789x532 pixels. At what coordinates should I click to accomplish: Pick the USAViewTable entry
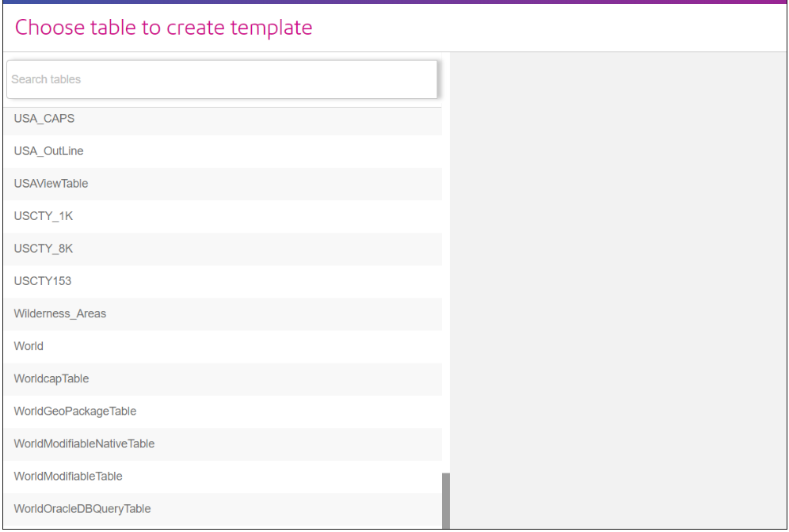click(x=51, y=184)
